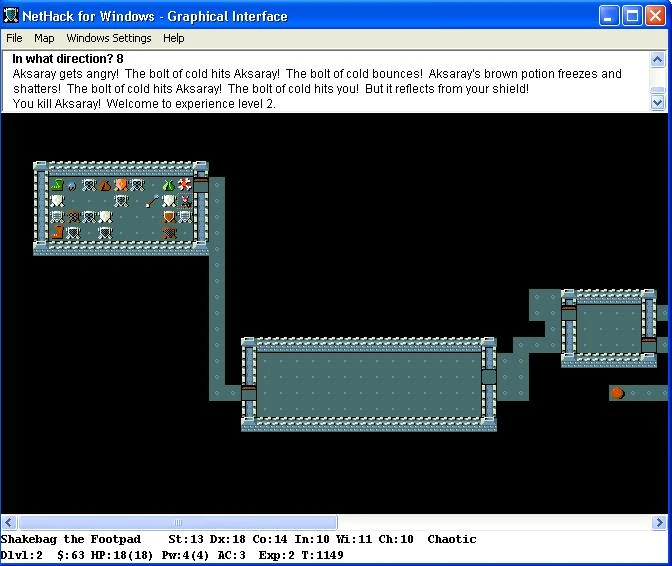
Task: Click the "AC:3" armor class
Action: [231, 555]
